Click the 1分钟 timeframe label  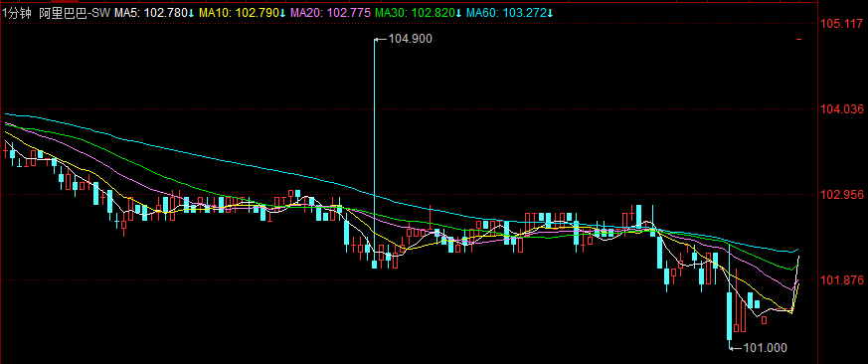click(x=18, y=13)
